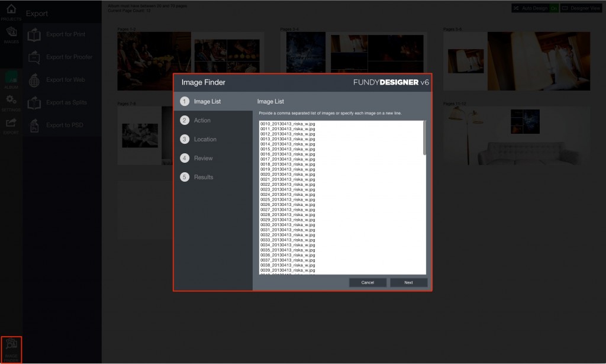Click the Export to PSD icon
This screenshot has height=364, width=606.
click(x=34, y=125)
